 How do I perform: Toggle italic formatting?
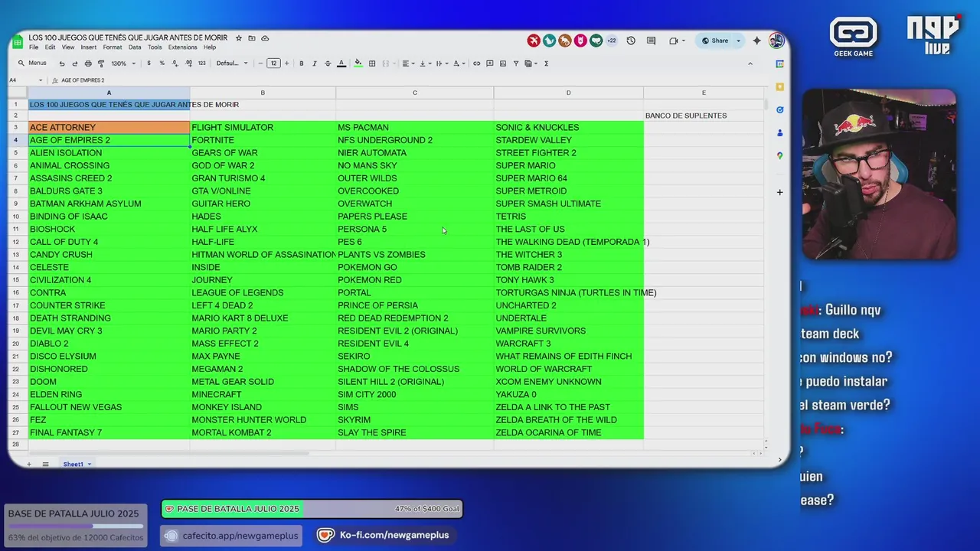coord(315,64)
